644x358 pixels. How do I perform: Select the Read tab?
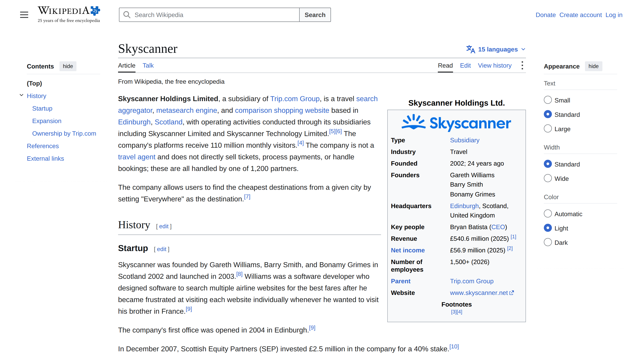pos(445,66)
